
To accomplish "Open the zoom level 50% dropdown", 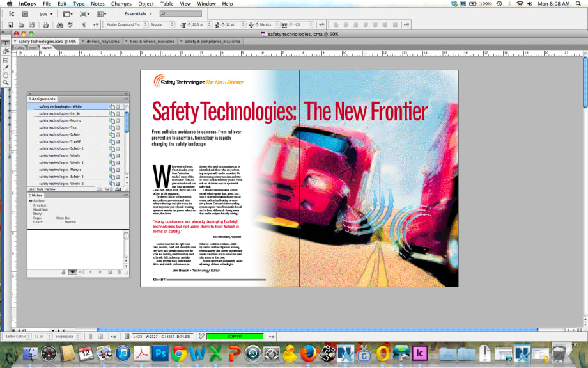I will pyautogui.click(x=46, y=14).
